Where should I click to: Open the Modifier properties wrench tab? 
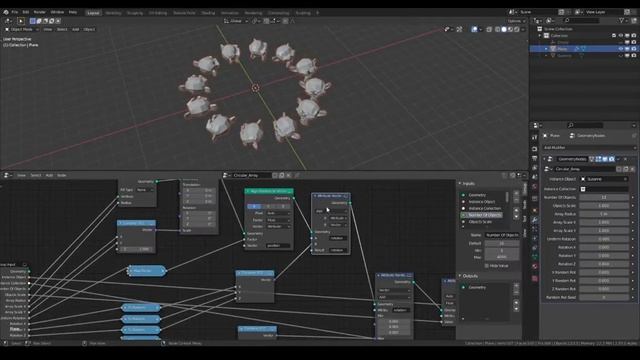tap(535, 220)
